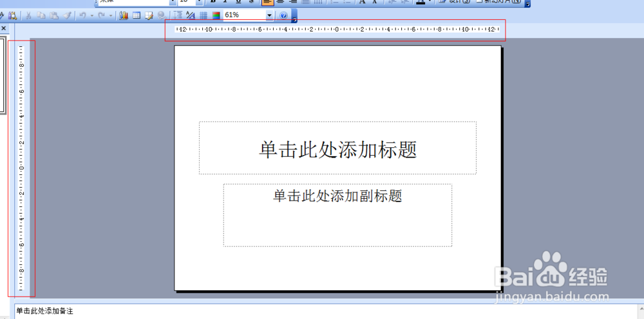The image size is (644, 319).
Task: Click the subtitle placeholder 单击此处添加副标题
Action: click(337, 196)
